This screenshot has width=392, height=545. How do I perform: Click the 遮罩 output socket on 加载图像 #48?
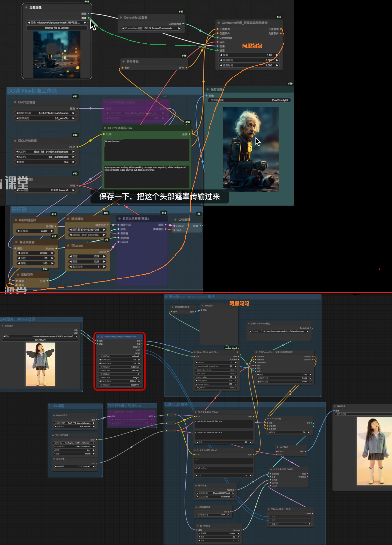click(x=89, y=18)
